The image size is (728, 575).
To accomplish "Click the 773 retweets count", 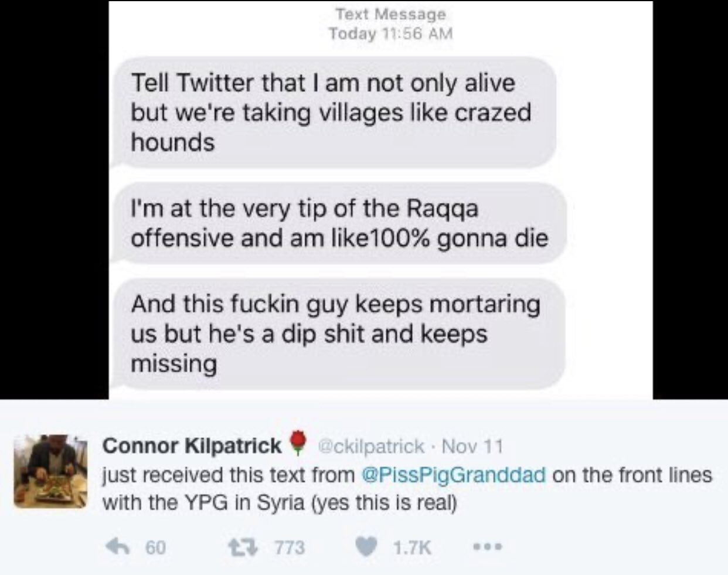I will (x=290, y=547).
